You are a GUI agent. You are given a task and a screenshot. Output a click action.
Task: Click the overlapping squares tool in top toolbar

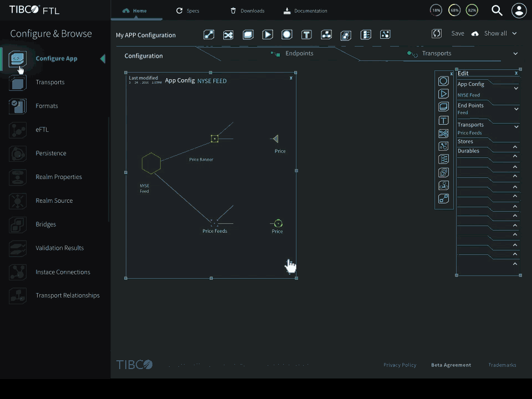coord(346,35)
